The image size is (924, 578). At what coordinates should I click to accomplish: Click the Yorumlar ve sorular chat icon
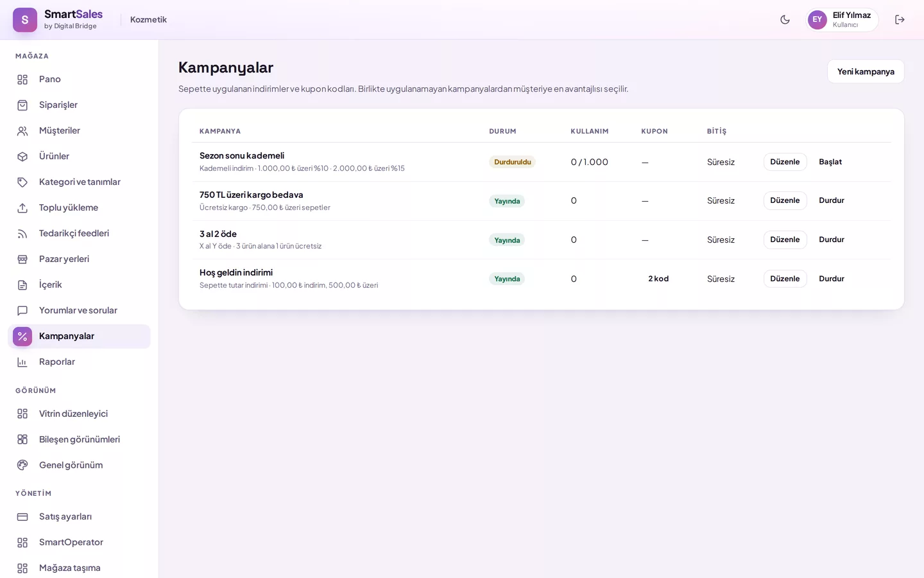(22, 311)
